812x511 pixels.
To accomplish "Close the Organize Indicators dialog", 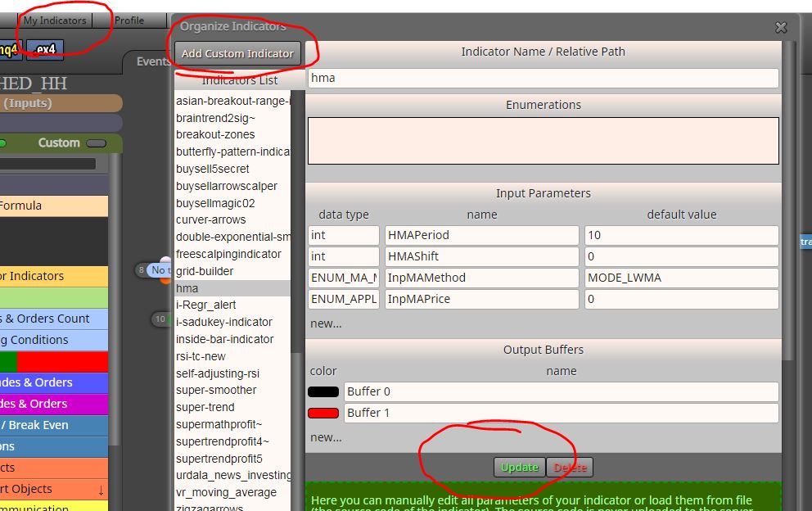I will (x=780, y=28).
